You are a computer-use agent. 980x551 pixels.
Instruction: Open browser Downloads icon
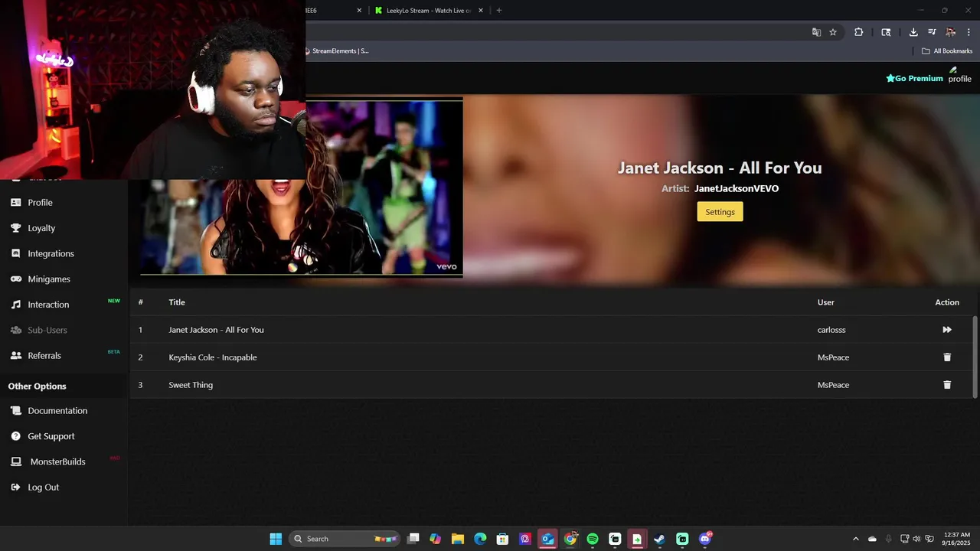pos(913,32)
